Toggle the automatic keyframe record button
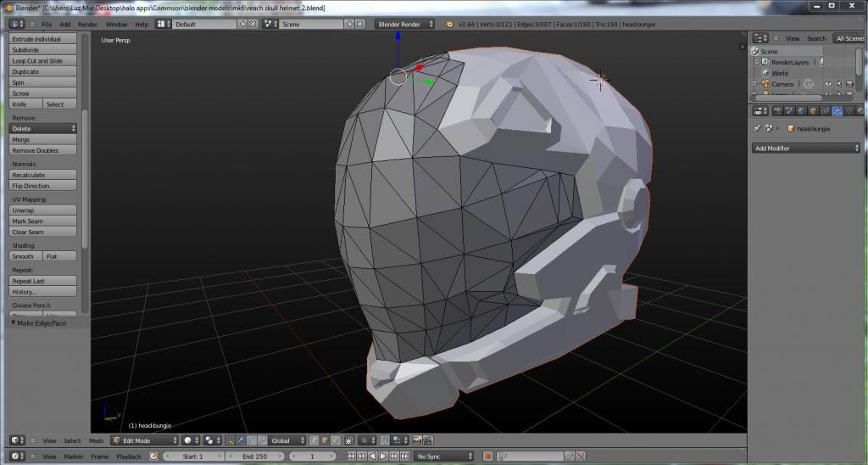This screenshot has height=465, width=868. point(487,457)
